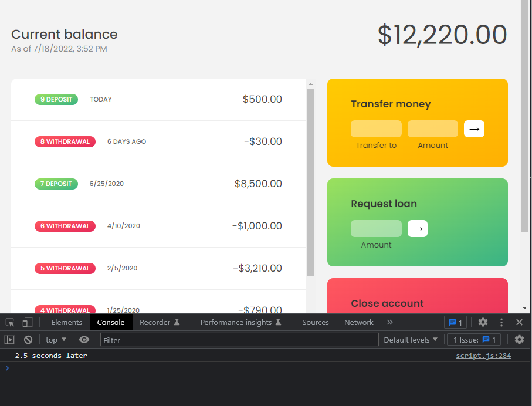Viewport: 532px width, 406px height.
Task: Click the 7 DEPOSIT badge
Action: [56, 184]
